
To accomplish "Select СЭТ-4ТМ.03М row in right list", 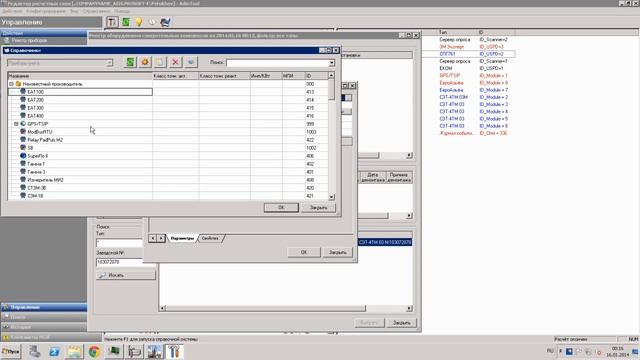I will 453,97.
